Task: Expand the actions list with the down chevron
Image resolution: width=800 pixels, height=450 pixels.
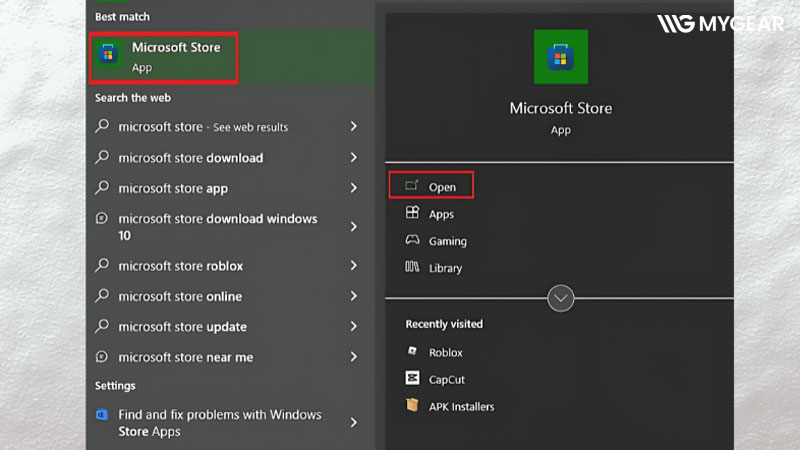Action: (561, 297)
